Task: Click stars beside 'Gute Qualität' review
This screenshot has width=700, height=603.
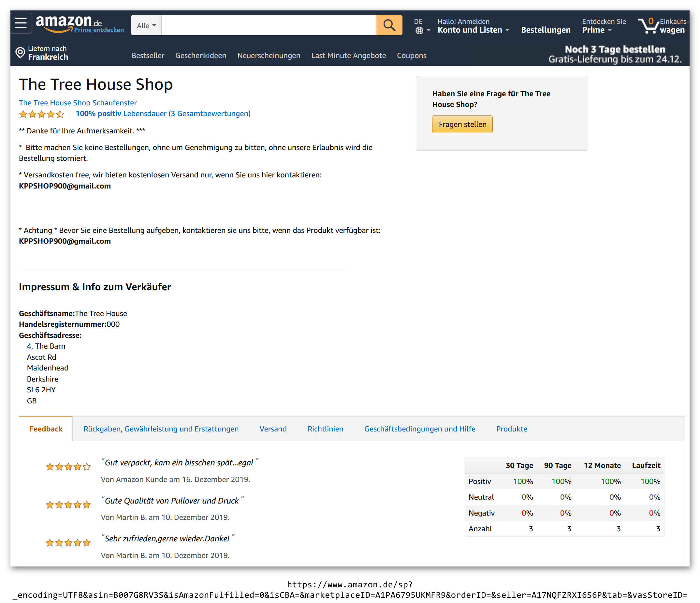Action: pos(68,505)
